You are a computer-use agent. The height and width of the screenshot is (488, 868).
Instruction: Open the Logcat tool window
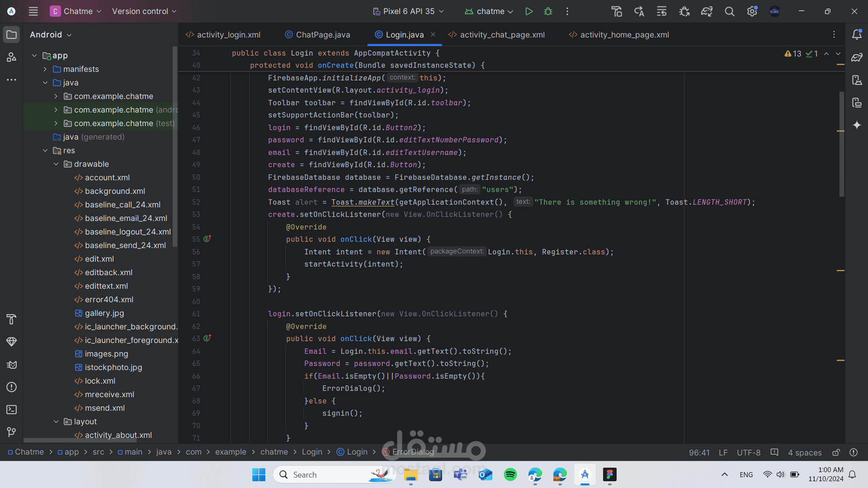(x=12, y=365)
